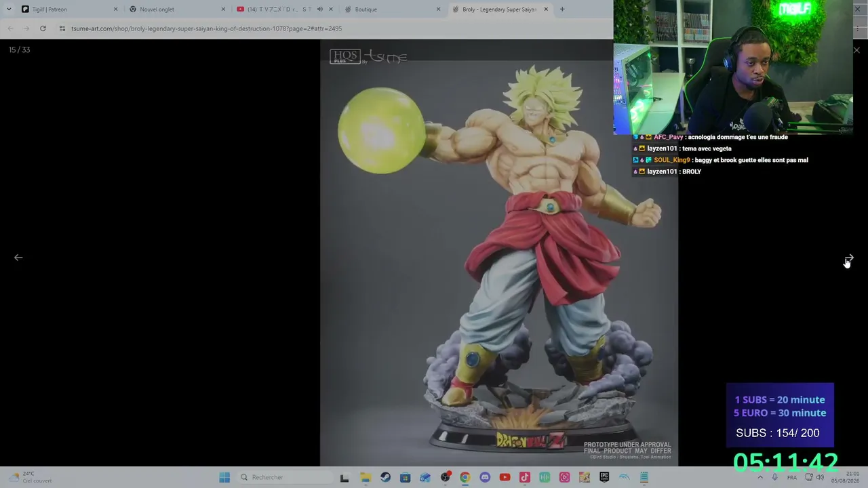Open the YouTube app in the taskbar
The image size is (868, 488).
tap(505, 477)
